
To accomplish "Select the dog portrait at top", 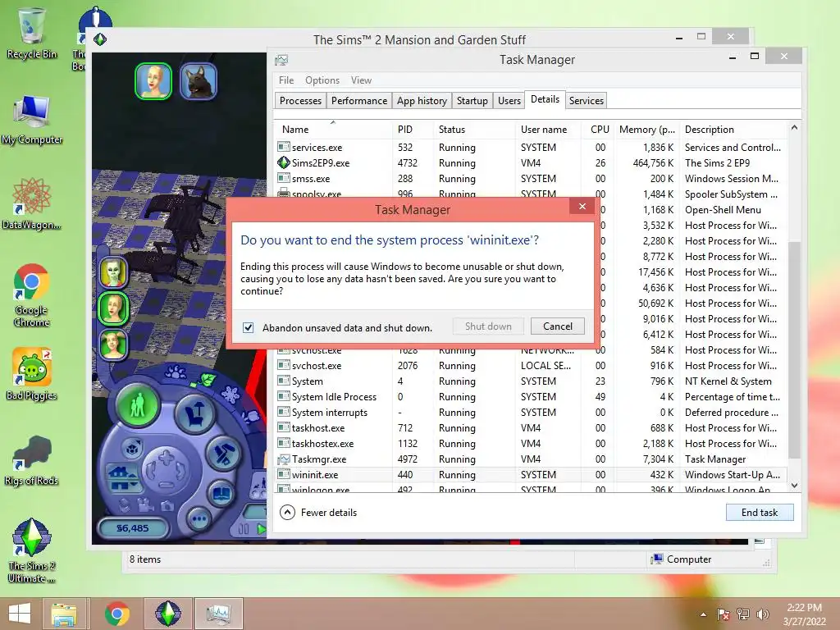I will click(x=199, y=81).
